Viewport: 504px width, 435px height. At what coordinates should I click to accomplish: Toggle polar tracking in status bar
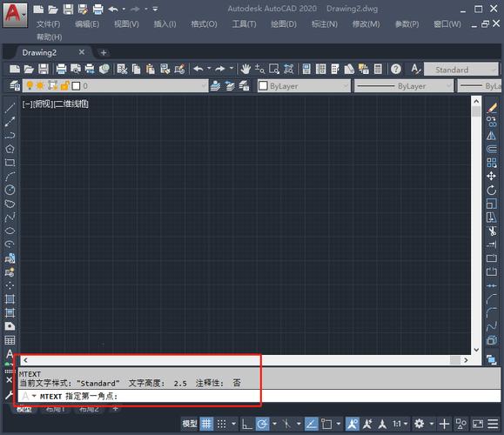[x=263, y=424]
